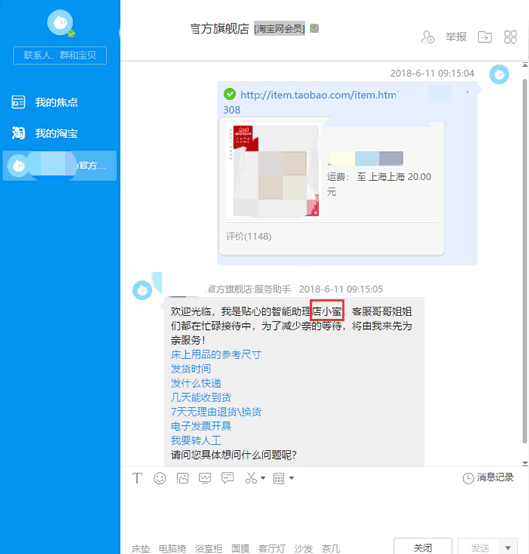
Task: Click the screen share monitor icon
Action: point(205,478)
